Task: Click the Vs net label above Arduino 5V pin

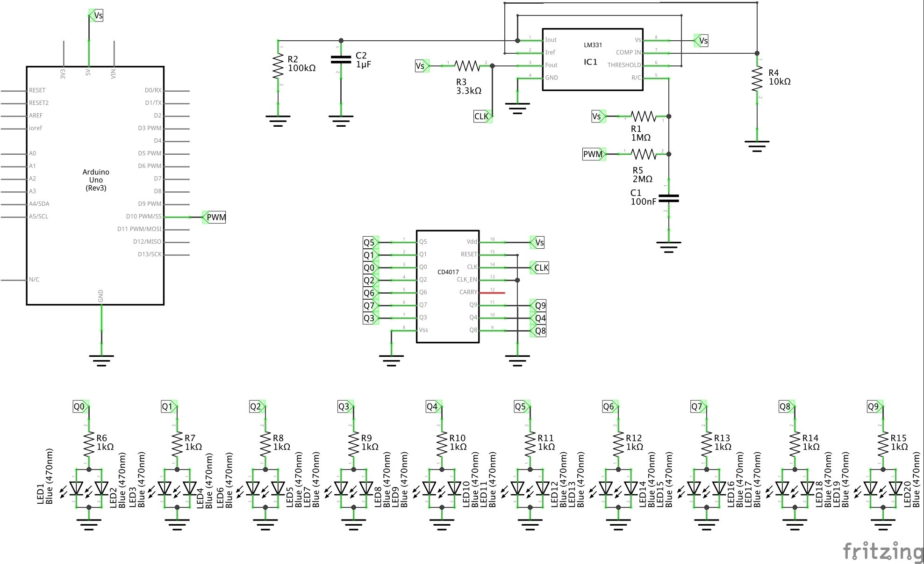Action: click(x=96, y=15)
